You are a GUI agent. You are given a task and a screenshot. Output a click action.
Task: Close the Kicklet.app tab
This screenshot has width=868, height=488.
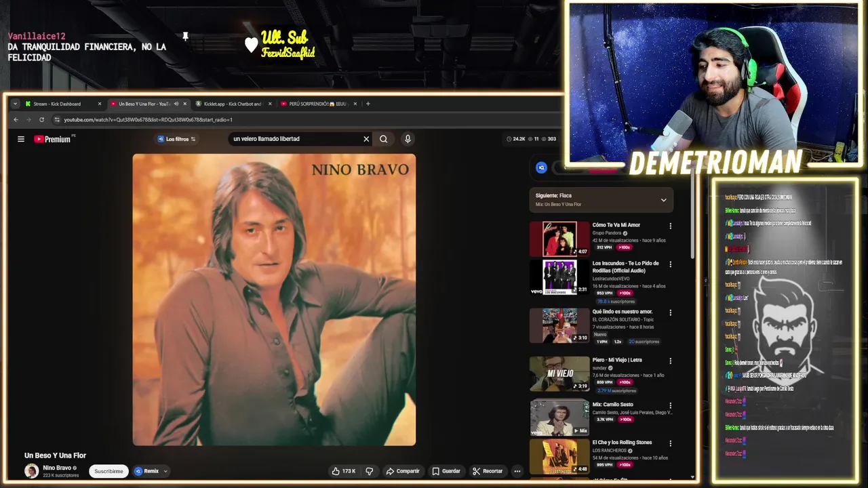click(x=270, y=104)
